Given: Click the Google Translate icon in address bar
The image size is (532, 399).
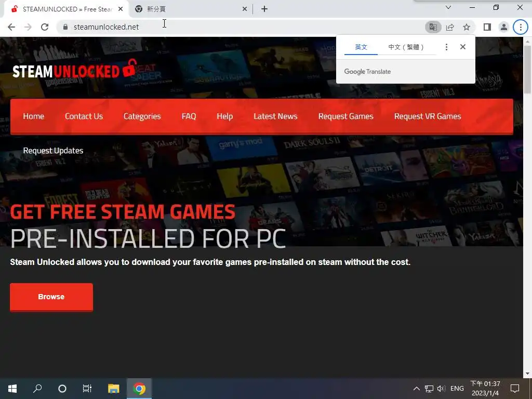Looking at the screenshot, I should (433, 27).
